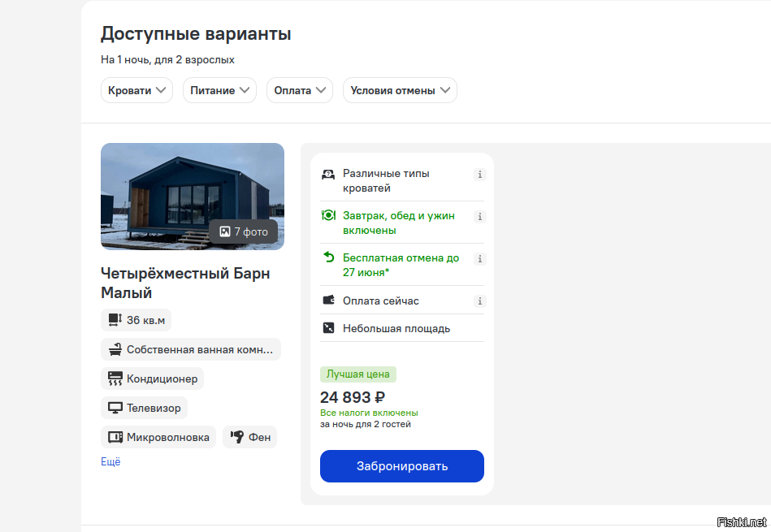Click the Оплата сейчас text

click(380, 301)
